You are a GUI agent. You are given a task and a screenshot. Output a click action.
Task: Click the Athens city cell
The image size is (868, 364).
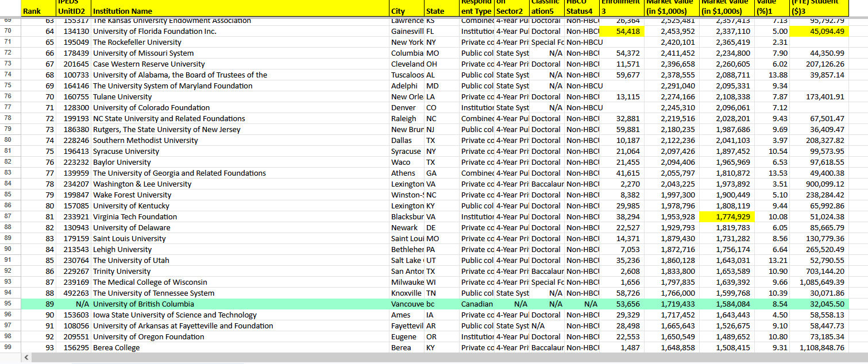[x=407, y=173]
